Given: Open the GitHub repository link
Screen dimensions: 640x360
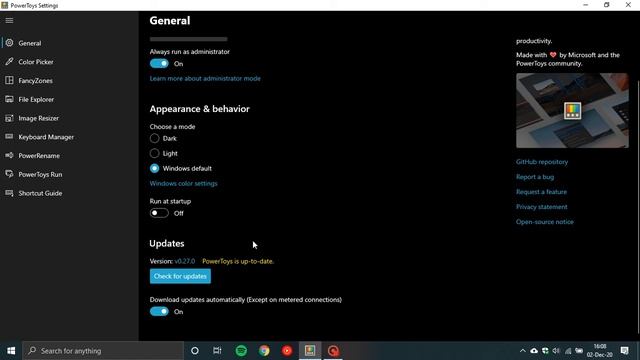Looking at the screenshot, I should tap(542, 162).
